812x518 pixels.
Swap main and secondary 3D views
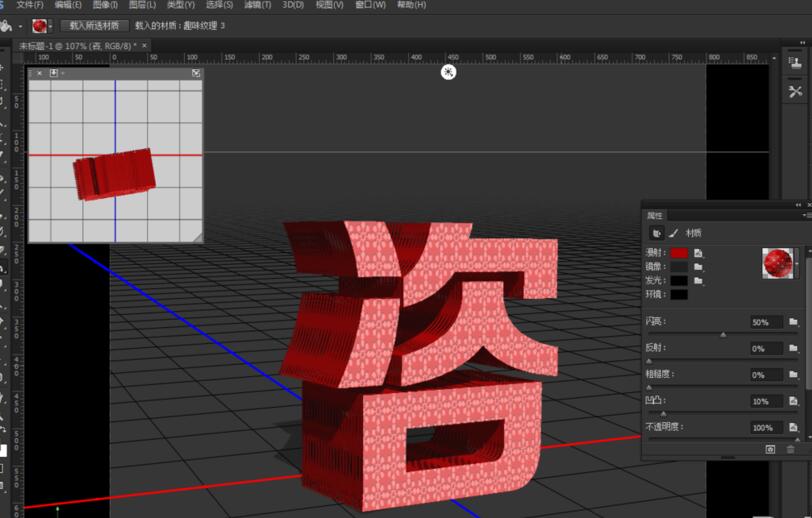pos(196,73)
